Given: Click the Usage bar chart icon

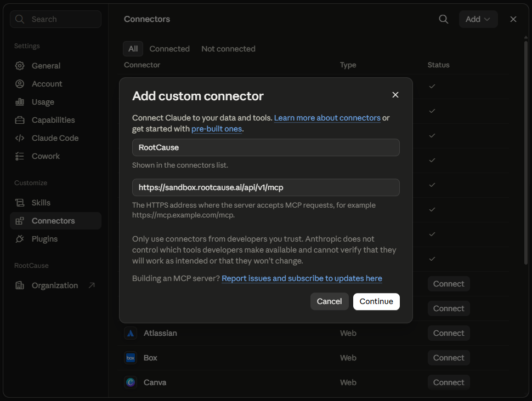Looking at the screenshot, I should pyautogui.click(x=20, y=102).
